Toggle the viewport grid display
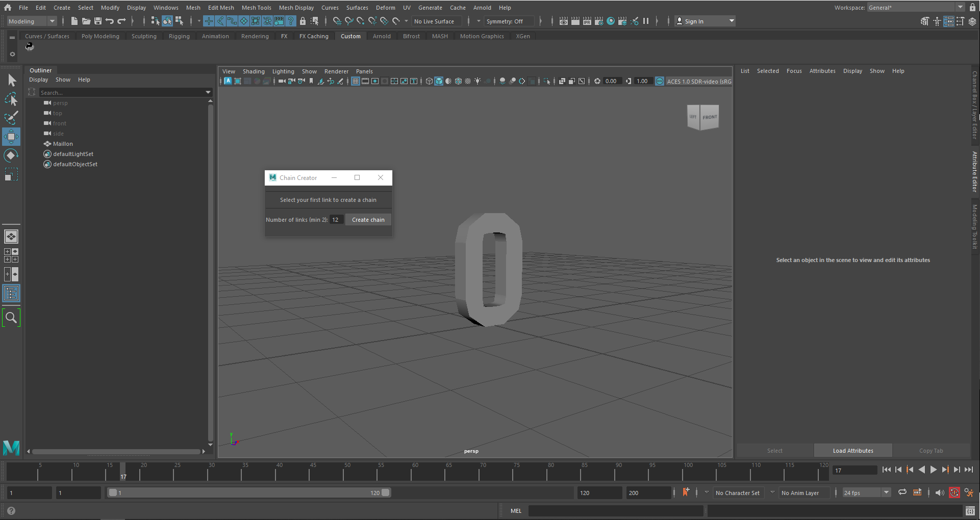Screen dimensions: 980x520 click(x=356, y=81)
